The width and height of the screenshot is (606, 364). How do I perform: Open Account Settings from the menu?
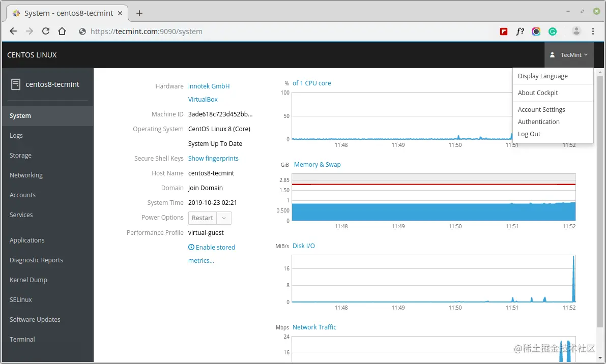[x=541, y=110]
